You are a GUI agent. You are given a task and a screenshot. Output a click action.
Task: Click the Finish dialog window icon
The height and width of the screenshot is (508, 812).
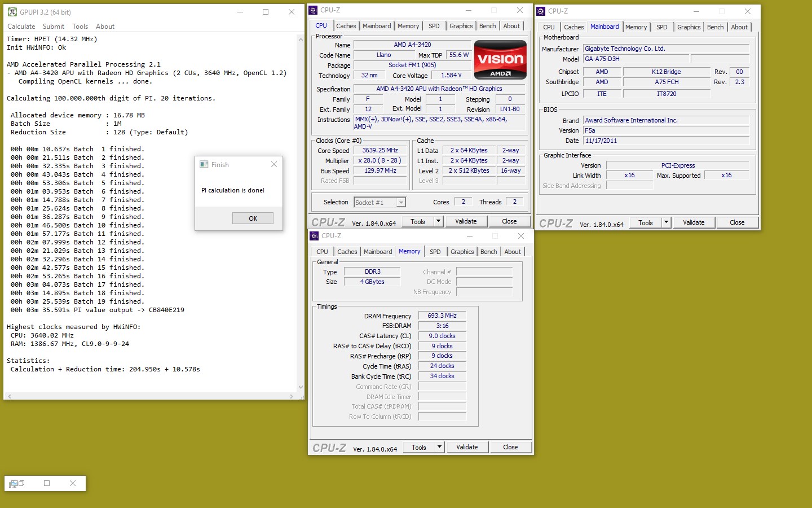[204, 164]
